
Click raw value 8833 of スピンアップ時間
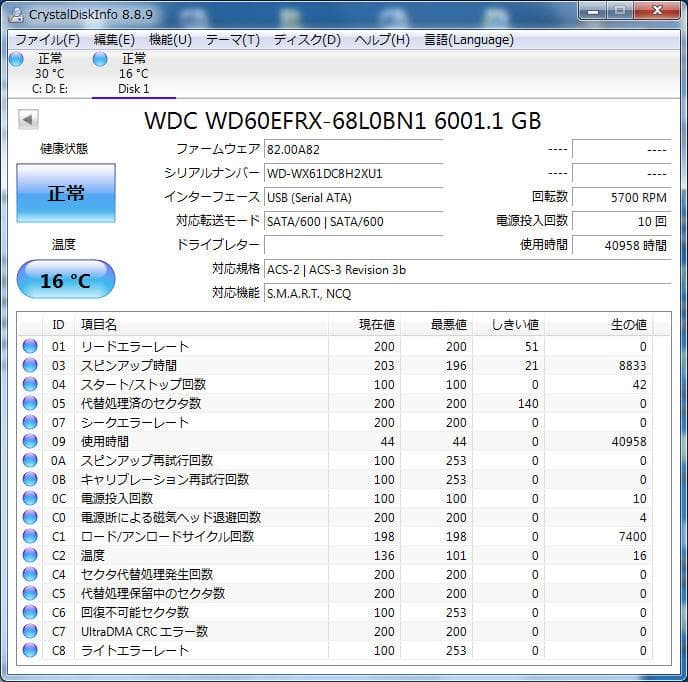[632, 366]
